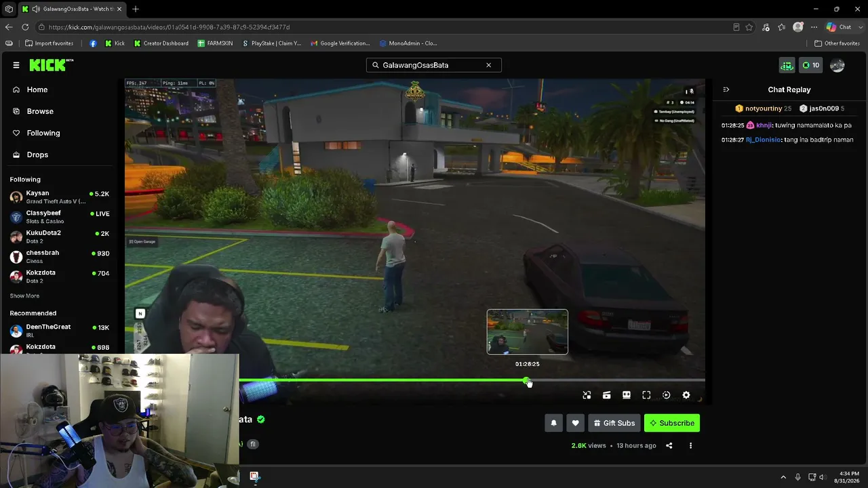Viewport: 868px width, 488px height.
Task: Open chessbrah's channel
Action: pyautogui.click(x=60, y=257)
